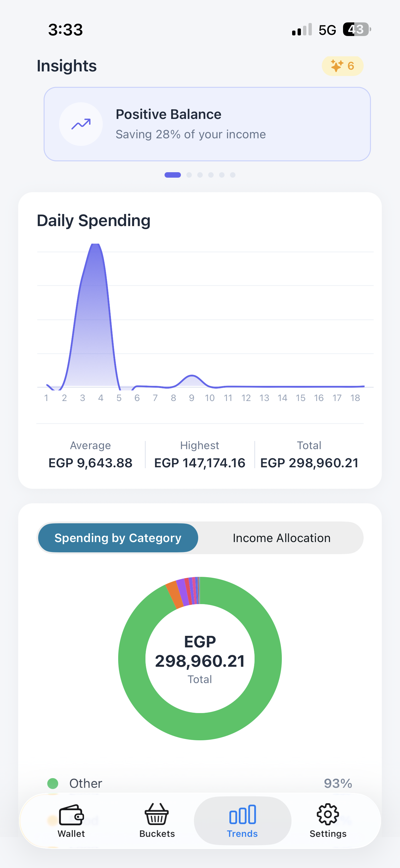Image resolution: width=400 pixels, height=868 pixels.
Task: Tap the Average EGP 9,643.88 stat
Action: (90, 455)
